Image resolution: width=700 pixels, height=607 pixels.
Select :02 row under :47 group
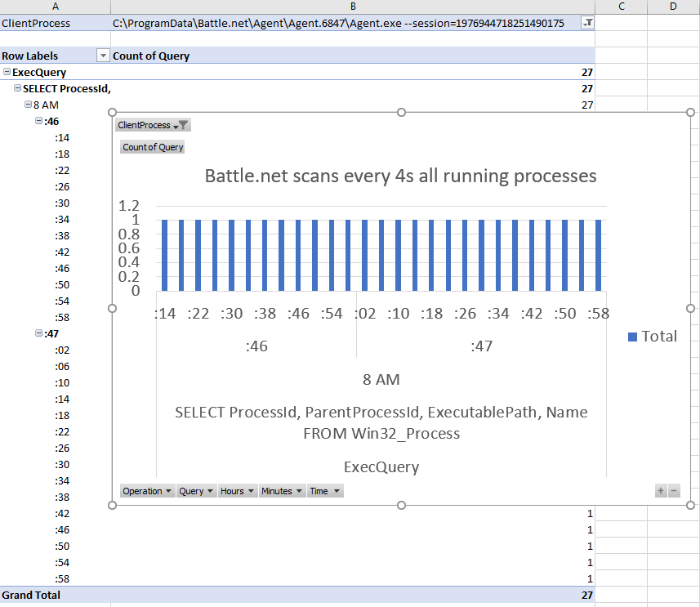[x=62, y=350]
